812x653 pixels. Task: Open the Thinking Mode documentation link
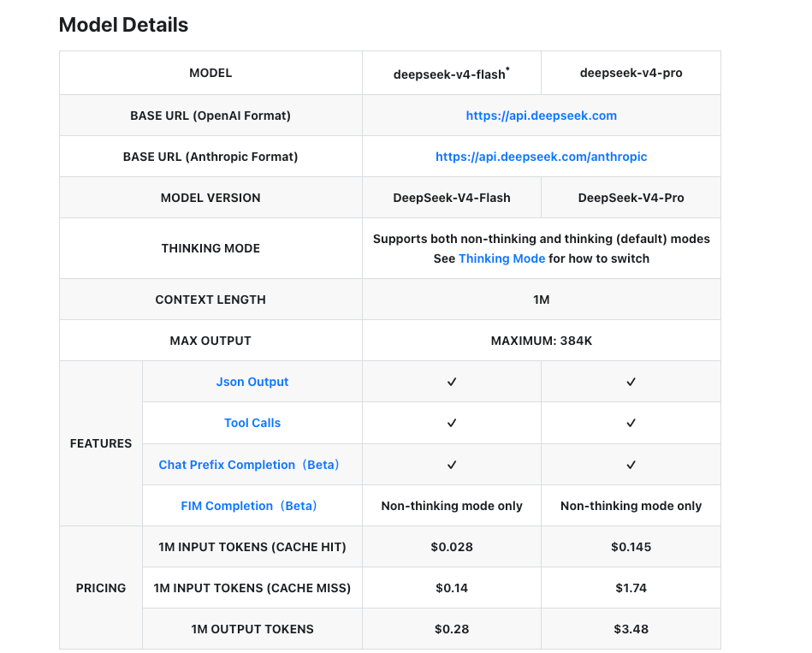(x=501, y=258)
